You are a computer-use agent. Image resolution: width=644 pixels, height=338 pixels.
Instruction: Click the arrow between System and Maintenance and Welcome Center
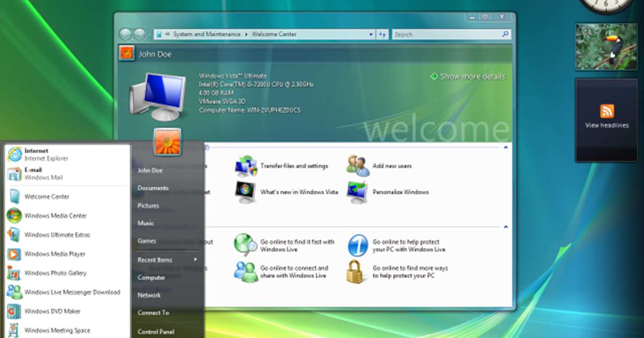point(246,34)
